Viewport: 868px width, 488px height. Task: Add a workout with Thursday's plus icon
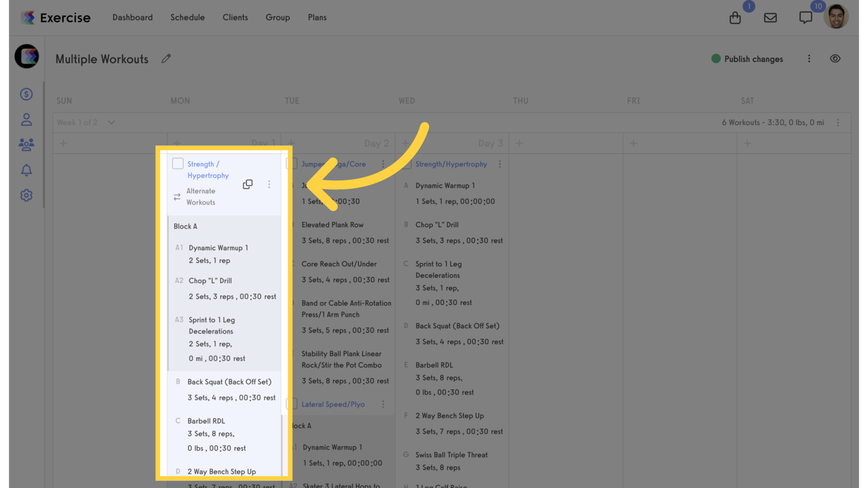(520, 143)
